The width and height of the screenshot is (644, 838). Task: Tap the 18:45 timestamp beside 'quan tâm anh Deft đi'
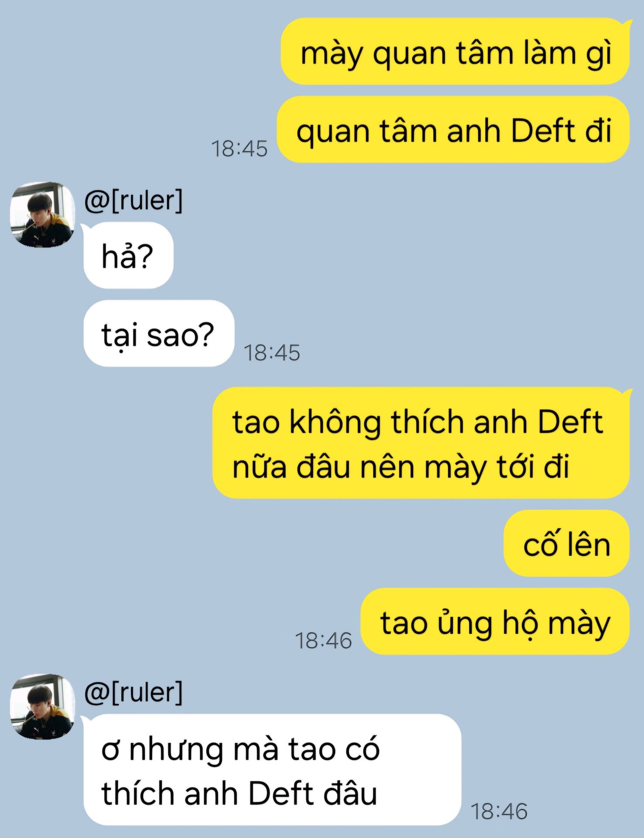240,149
